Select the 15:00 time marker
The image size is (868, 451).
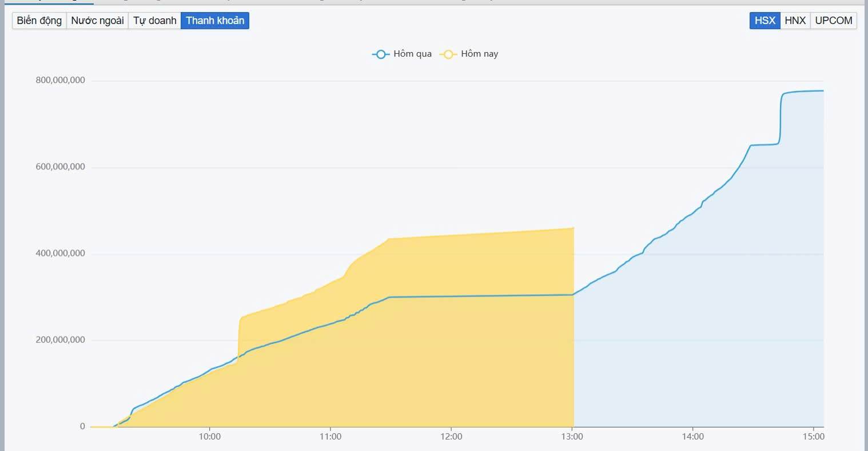point(814,437)
